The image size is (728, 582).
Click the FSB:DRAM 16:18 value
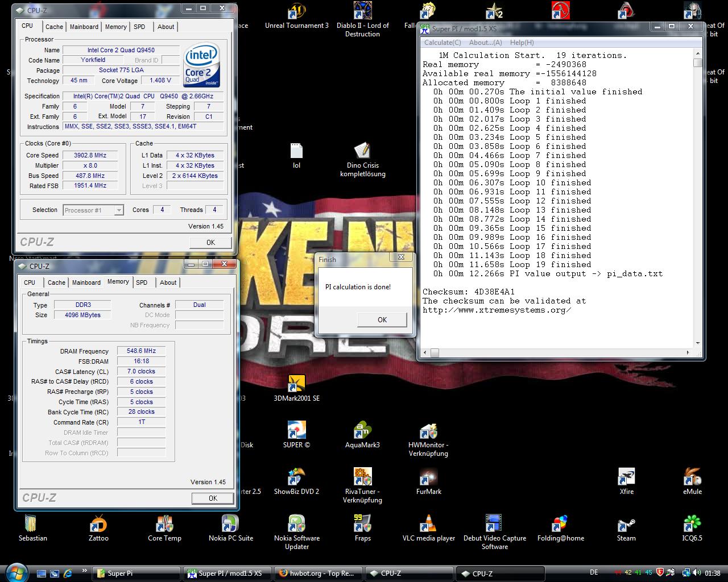click(x=142, y=361)
